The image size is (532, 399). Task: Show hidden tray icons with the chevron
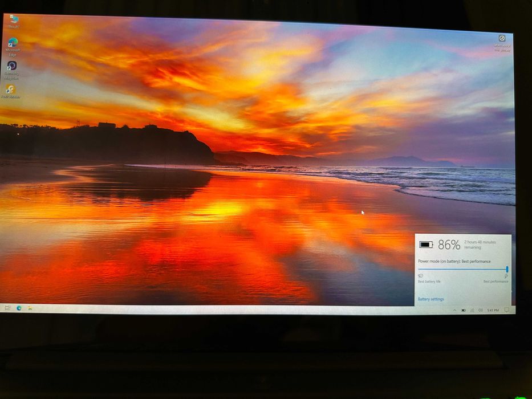pyautogui.click(x=454, y=310)
